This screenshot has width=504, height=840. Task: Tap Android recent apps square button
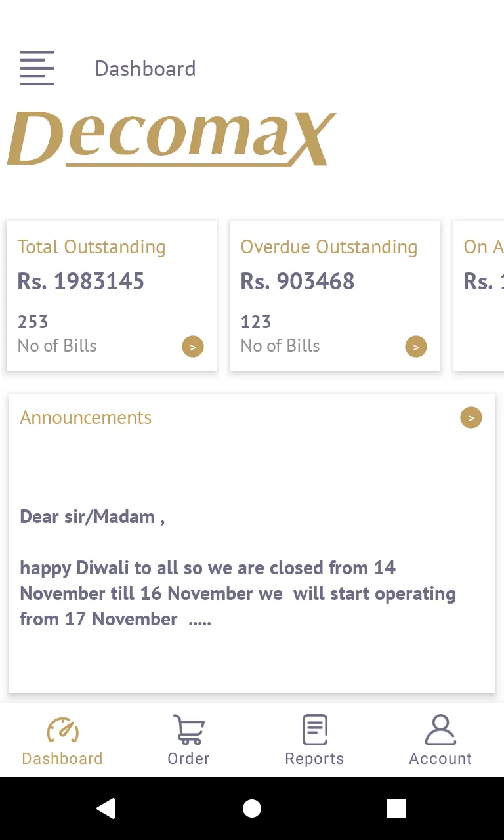396,808
